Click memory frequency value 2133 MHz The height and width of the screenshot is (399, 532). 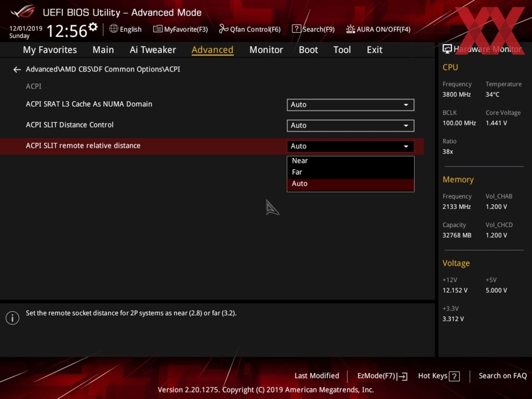pos(457,207)
